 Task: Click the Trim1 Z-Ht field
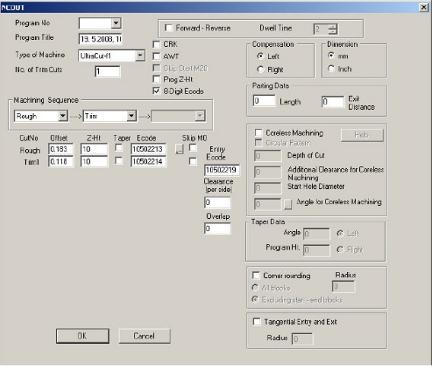tap(94, 162)
